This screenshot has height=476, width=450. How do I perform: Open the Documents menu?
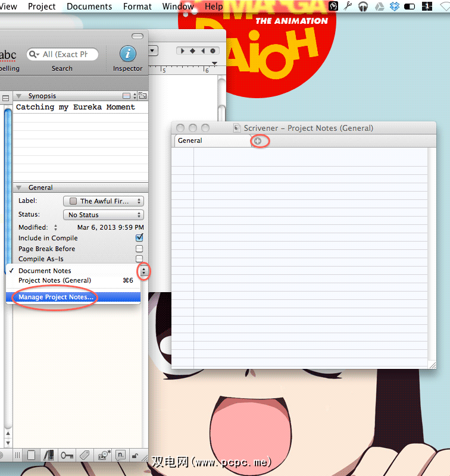click(x=89, y=7)
